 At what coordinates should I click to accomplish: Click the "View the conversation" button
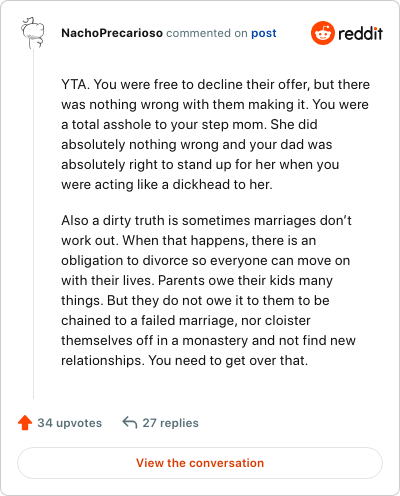pos(200,463)
